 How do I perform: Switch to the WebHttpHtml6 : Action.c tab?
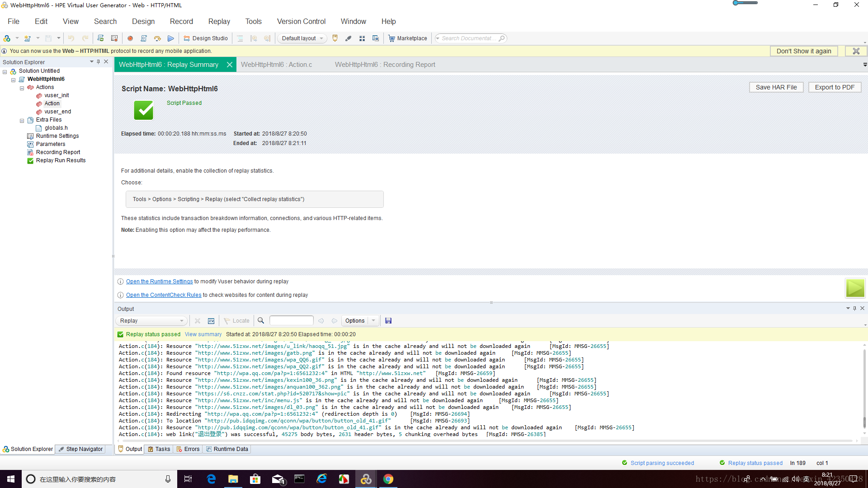(x=276, y=65)
